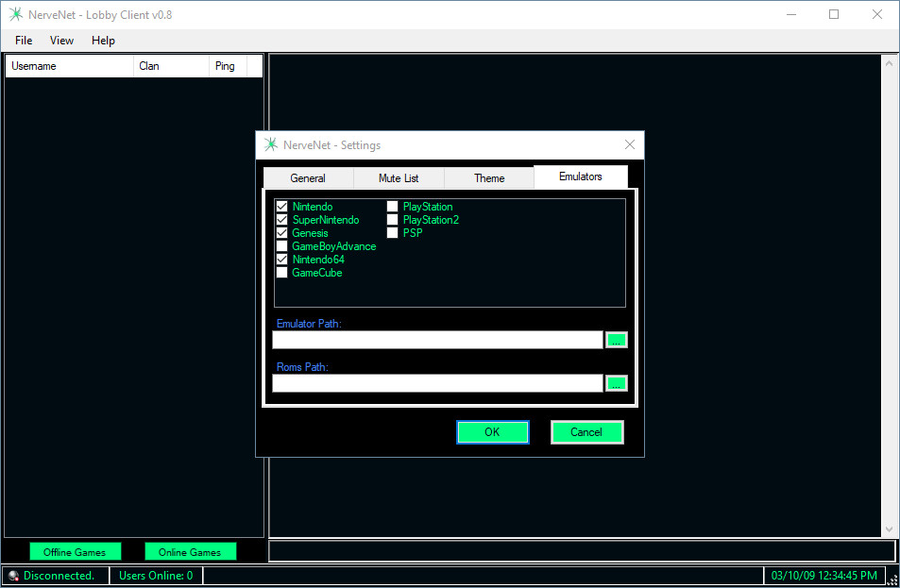900x588 pixels.
Task: Open the File menu
Action: pos(24,41)
